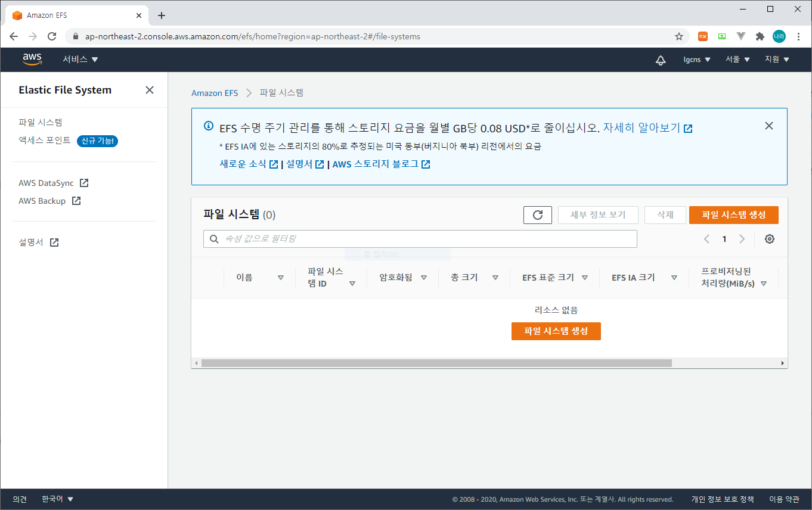Select 파일 시스템 in the sidebar
812x510 pixels.
pos(41,122)
